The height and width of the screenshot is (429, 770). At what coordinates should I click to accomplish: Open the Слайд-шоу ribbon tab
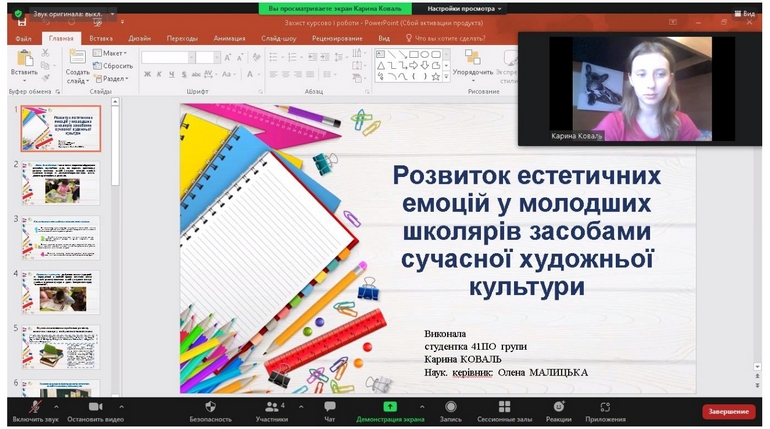pyautogui.click(x=278, y=38)
